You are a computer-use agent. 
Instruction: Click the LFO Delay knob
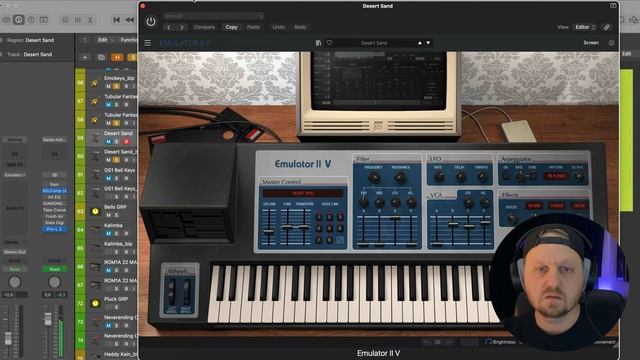[460, 177]
